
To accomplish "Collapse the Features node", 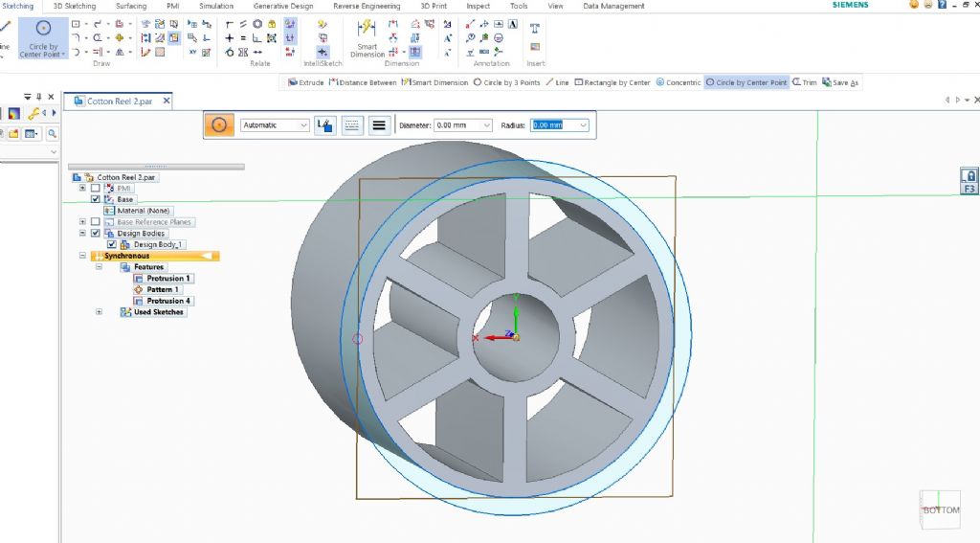I will 99,266.
